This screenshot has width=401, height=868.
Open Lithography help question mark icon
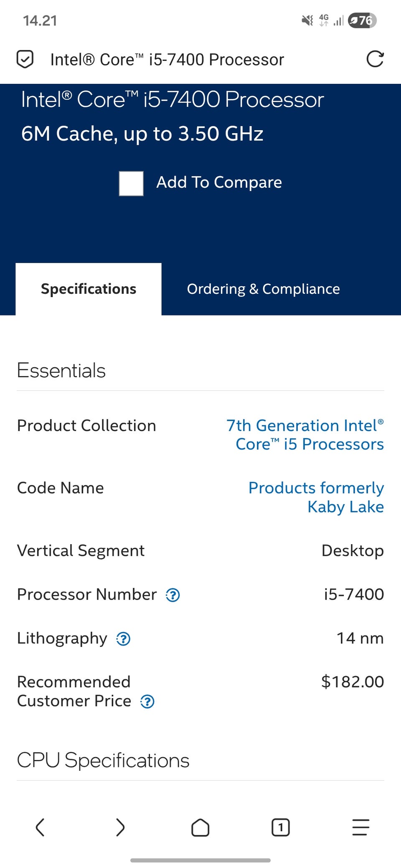(123, 639)
